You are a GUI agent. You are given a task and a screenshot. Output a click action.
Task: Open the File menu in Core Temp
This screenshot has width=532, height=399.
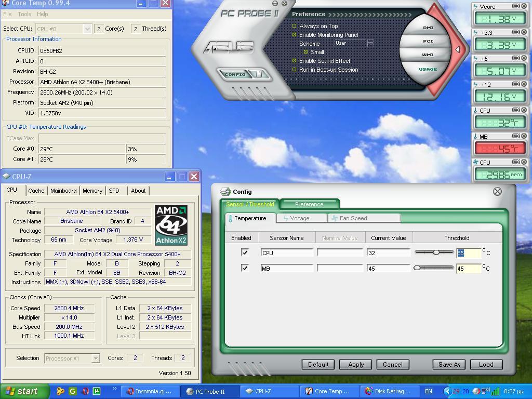7,14
